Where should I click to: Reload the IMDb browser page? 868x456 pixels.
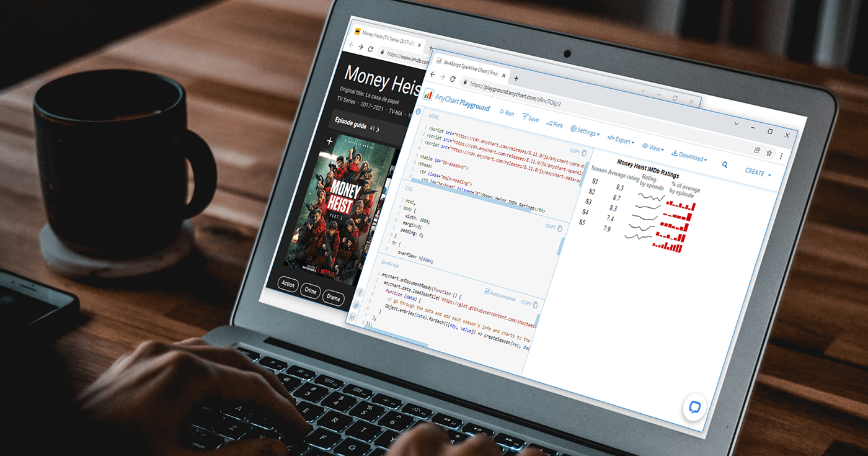coord(371,49)
